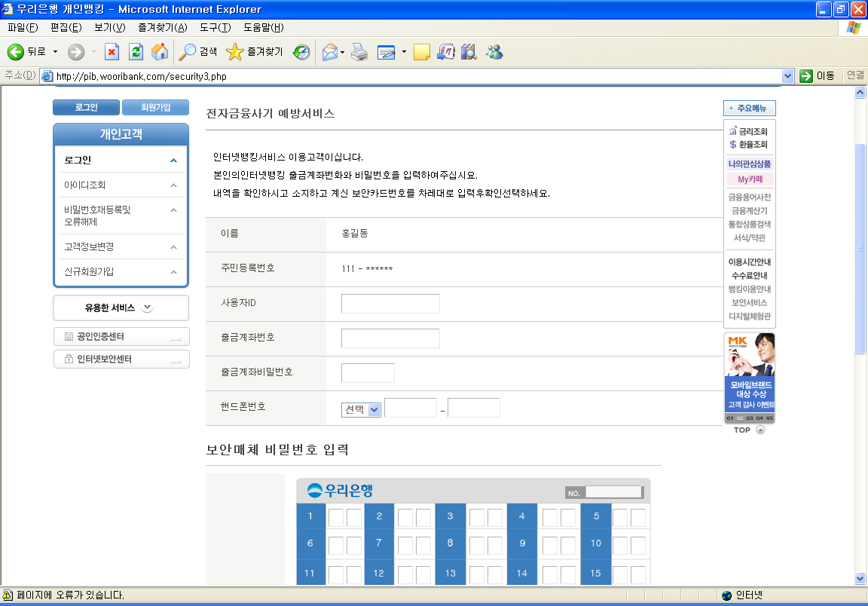Click the 인터넷보안센터 lock icon
Screen dimensions: 868x606
pyautogui.click(x=69, y=359)
